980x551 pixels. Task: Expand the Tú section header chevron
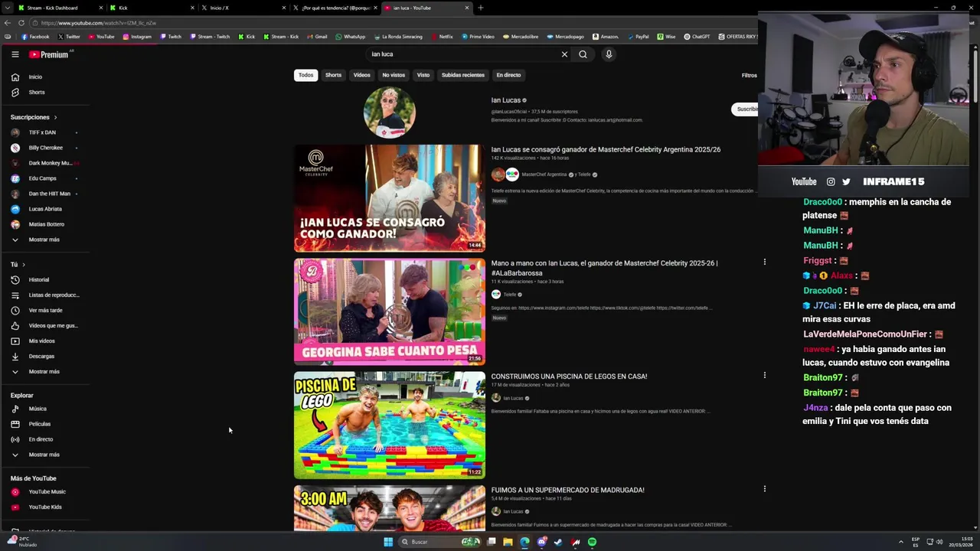click(24, 265)
